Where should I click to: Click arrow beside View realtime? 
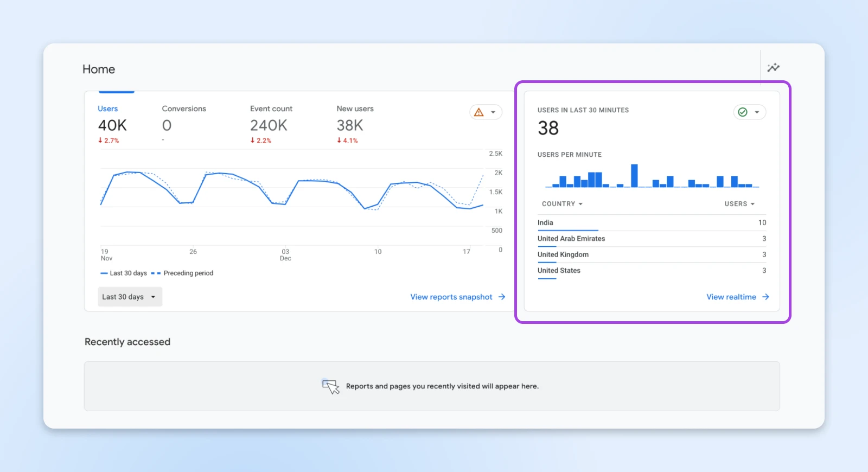pyautogui.click(x=765, y=297)
